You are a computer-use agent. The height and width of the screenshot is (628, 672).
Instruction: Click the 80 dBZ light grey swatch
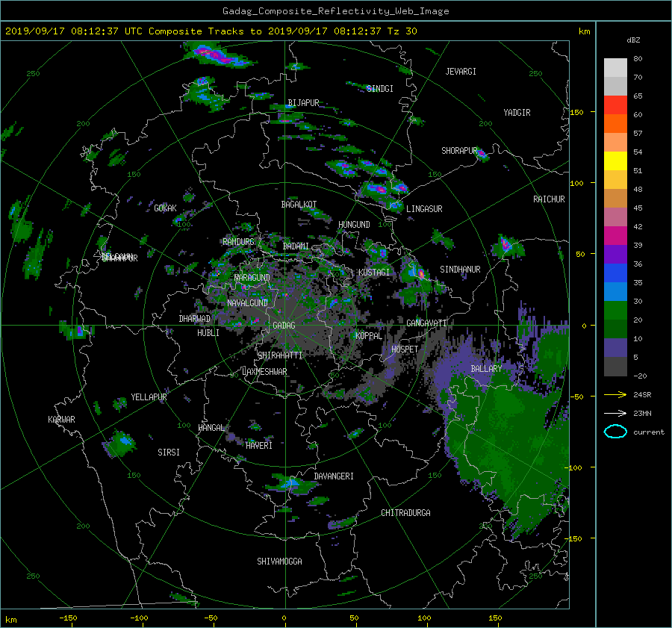pyautogui.click(x=615, y=68)
